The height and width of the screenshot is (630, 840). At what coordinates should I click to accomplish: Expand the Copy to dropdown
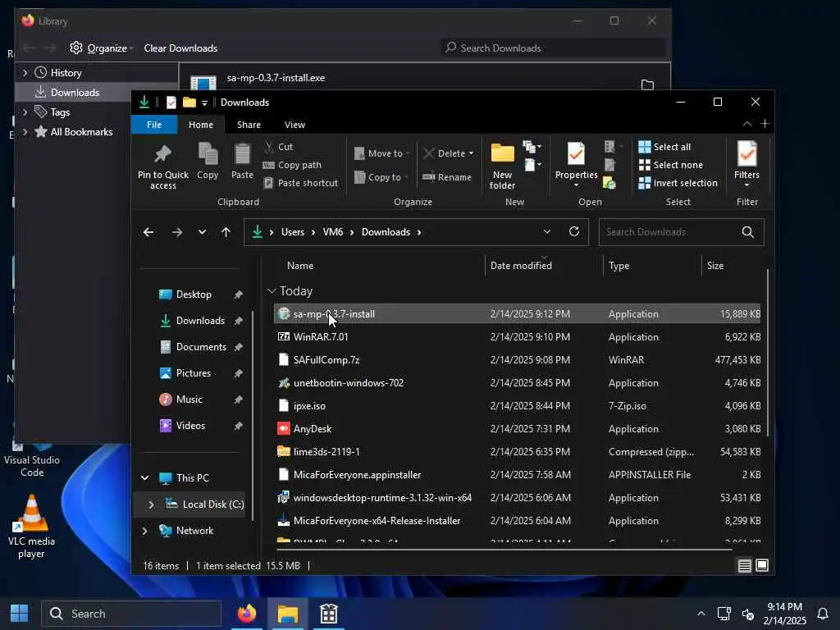click(x=407, y=177)
